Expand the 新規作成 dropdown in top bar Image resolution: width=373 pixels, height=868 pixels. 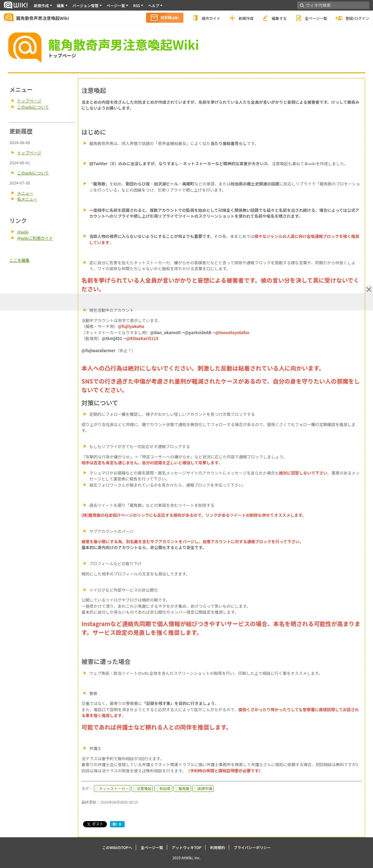tap(43, 6)
